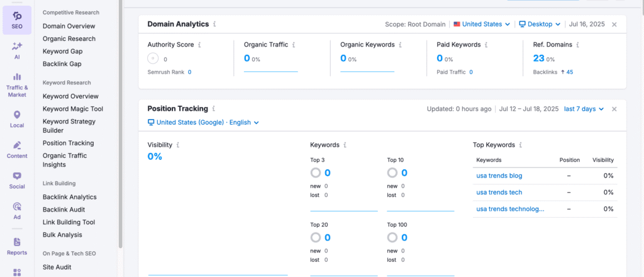Screen dimensions: 644x277
Task: Open keyword 'usa trends tech'
Action: click(499, 193)
